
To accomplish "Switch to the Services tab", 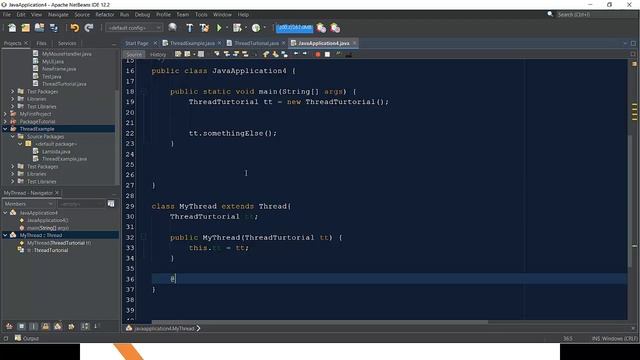I will tap(67, 43).
